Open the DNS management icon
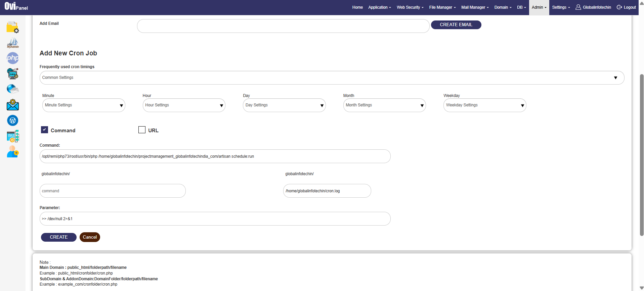 coord(13,74)
